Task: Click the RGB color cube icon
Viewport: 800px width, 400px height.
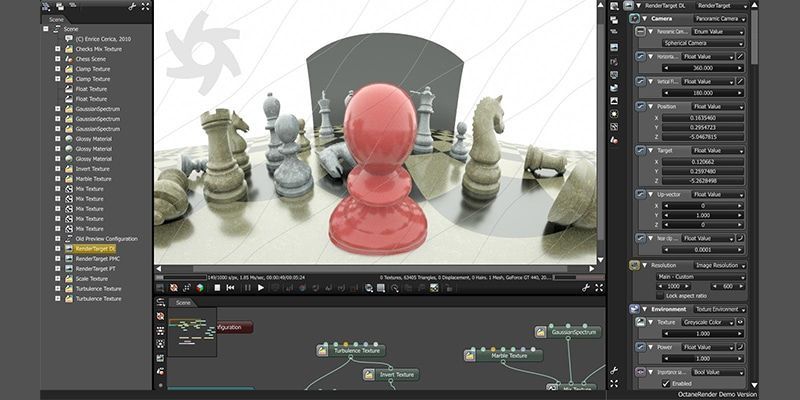Action: pos(200,288)
